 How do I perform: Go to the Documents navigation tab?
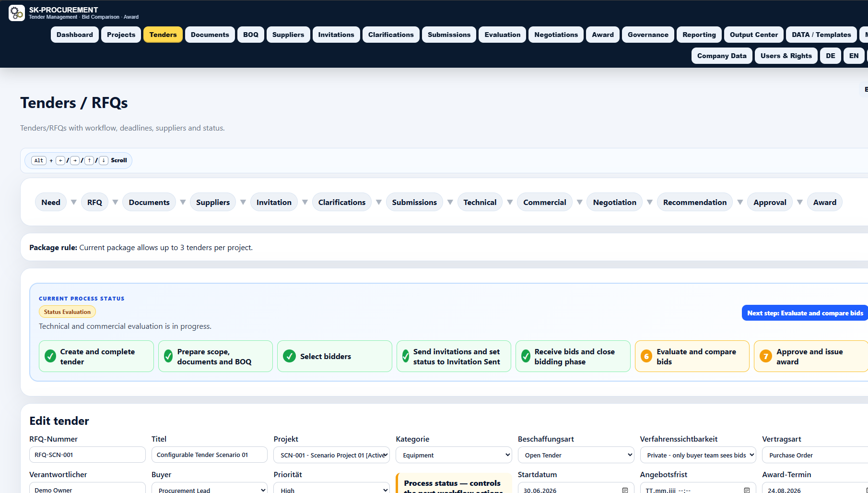(210, 35)
